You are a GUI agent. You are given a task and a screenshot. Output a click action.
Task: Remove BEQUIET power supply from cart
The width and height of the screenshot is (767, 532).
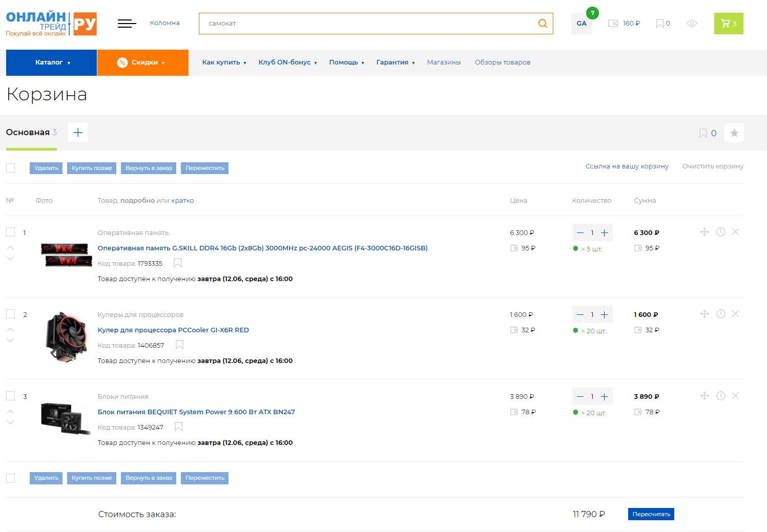735,396
